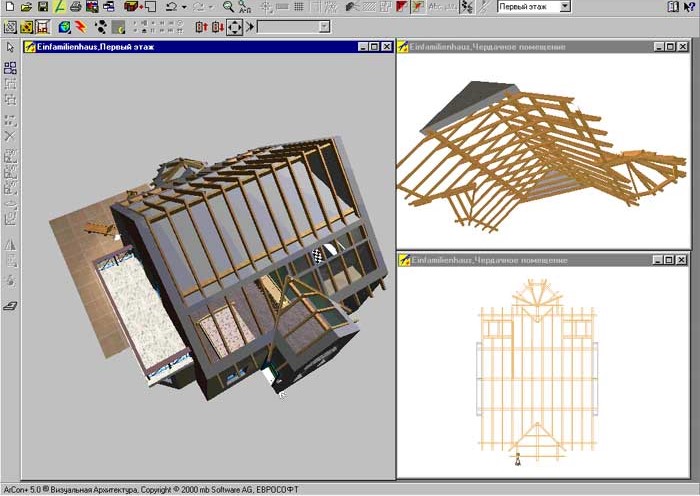Open the empty combo box dropdown
The image size is (700, 496).
coord(325,27)
